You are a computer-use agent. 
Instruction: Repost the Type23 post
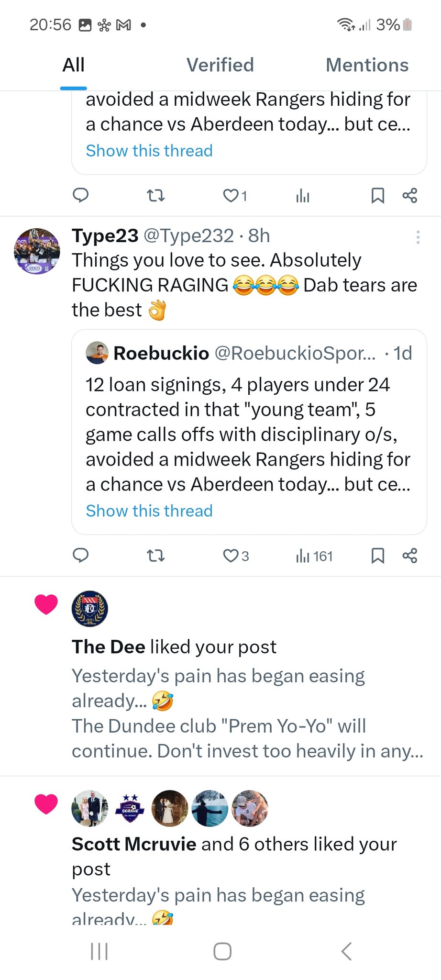pyautogui.click(x=155, y=555)
